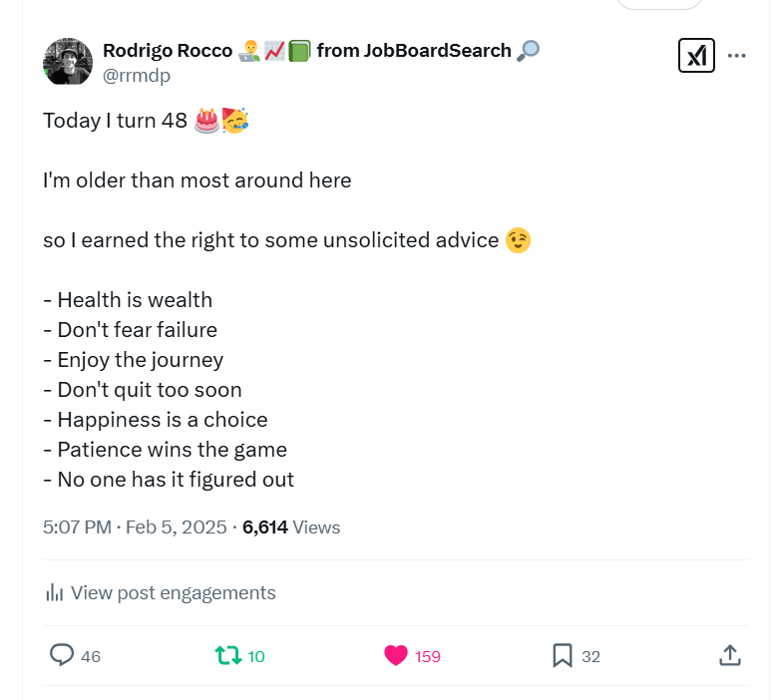The height and width of the screenshot is (700, 773).
Task: Open the three-dot more options menu
Action: pyautogui.click(x=737, y=56)
